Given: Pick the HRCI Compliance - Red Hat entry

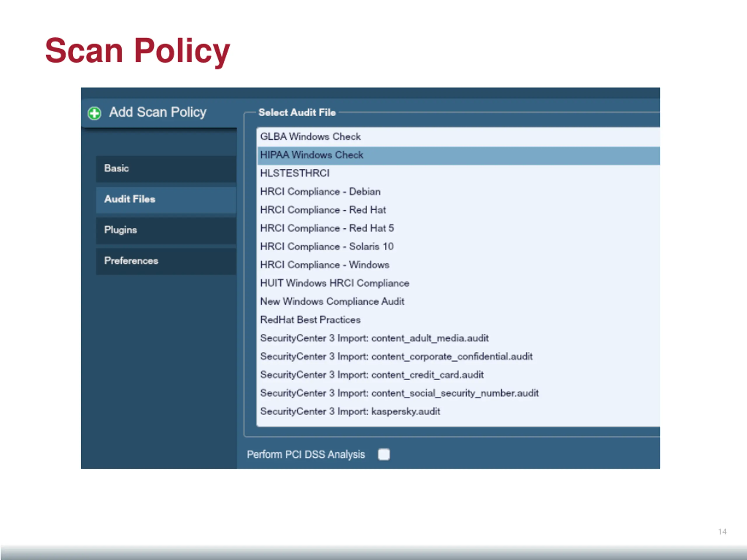Looking at the screenshot, I should pos(458,210).
